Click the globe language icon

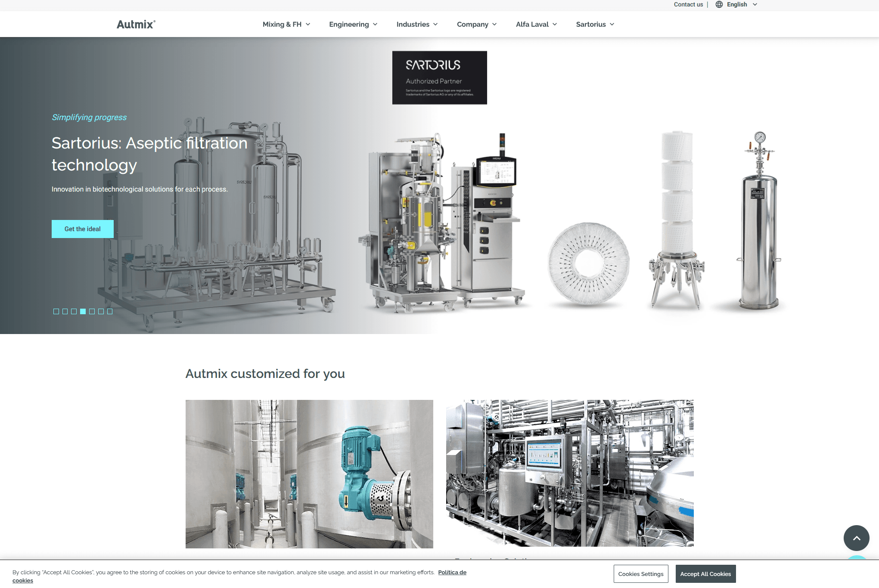(x=719, y=4)
